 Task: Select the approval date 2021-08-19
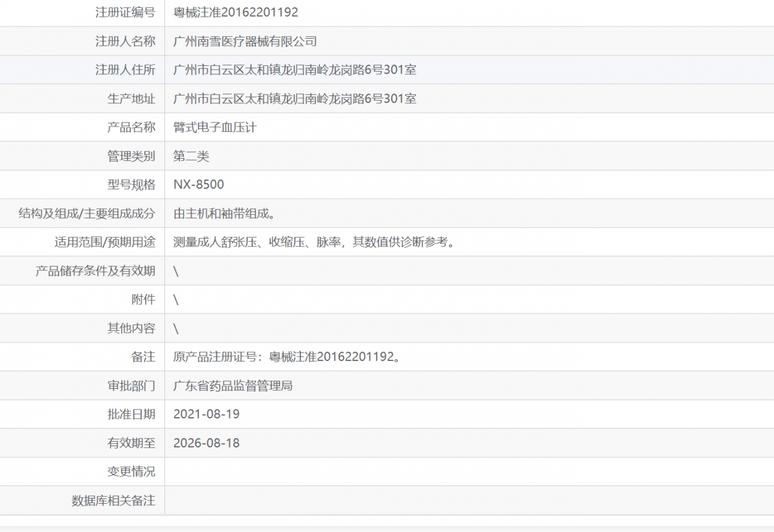[x=205, y=414]
